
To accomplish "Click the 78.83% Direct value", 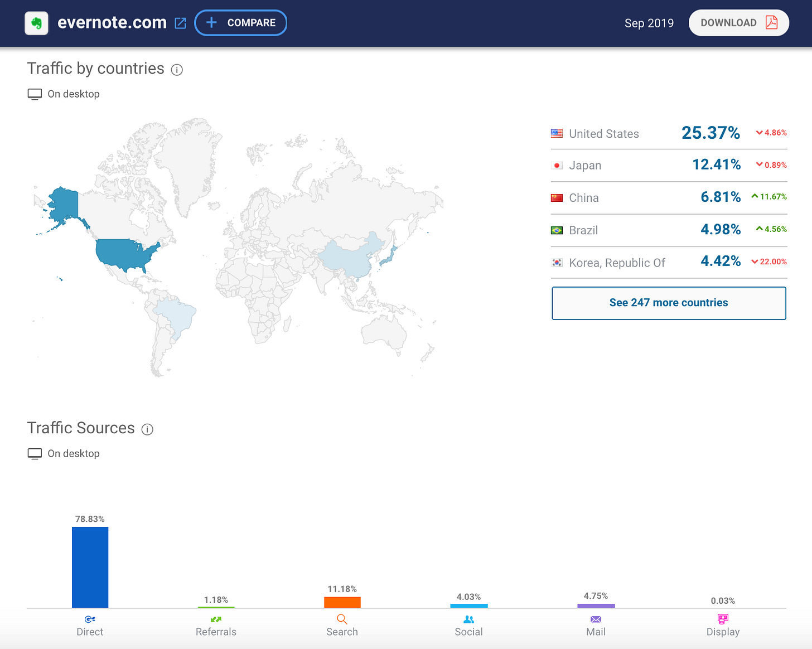I will coord(90,519).
